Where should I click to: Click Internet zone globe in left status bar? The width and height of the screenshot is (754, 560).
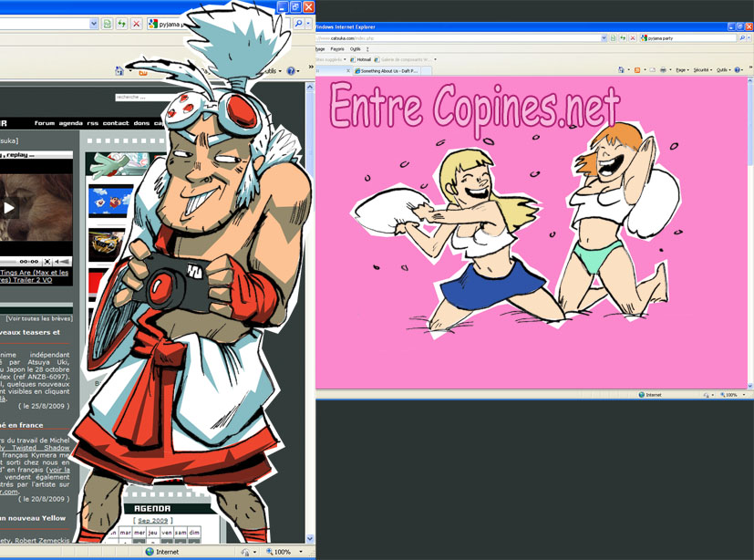pos(150,552)
